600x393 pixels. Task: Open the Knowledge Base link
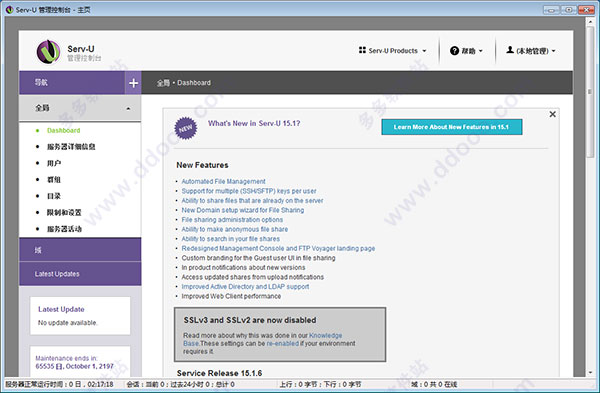(x=325, y=336)
